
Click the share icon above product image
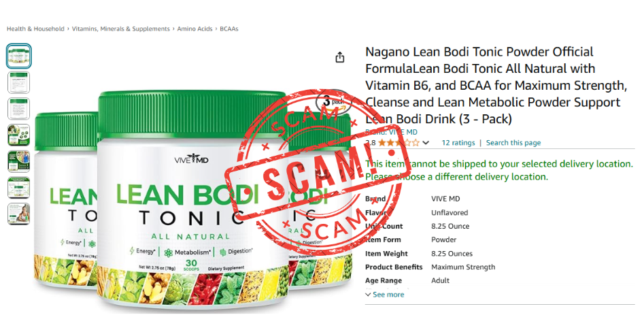(339, 57)
